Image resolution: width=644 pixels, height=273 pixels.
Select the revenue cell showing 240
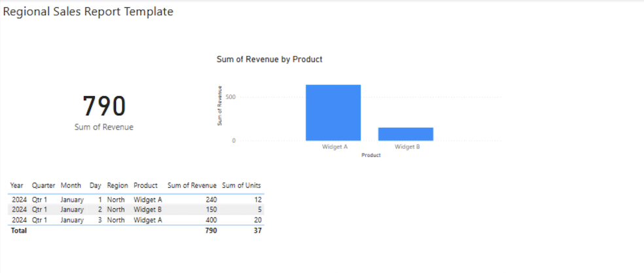(210, 200)
